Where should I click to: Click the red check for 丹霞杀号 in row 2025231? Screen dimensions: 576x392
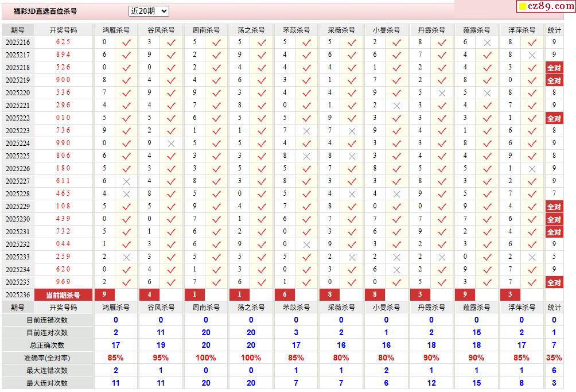coord(442,232)
